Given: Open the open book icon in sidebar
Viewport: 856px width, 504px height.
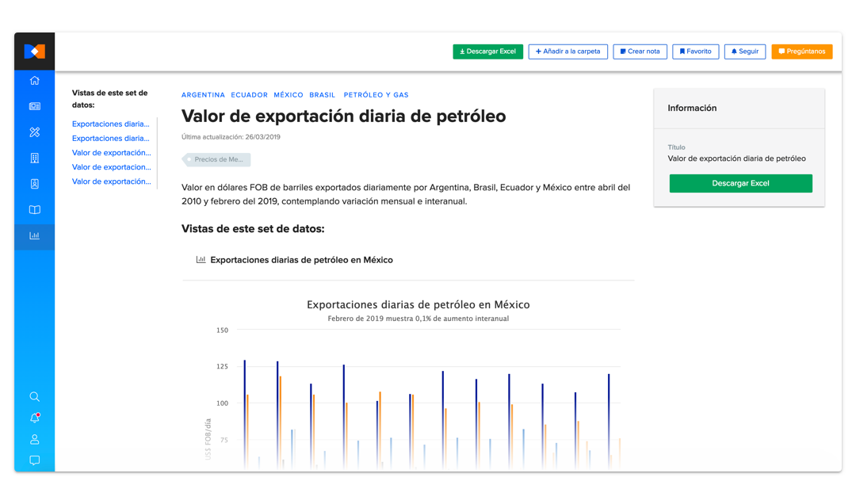Looking at the screenshot, I should (x=34, y=210).
